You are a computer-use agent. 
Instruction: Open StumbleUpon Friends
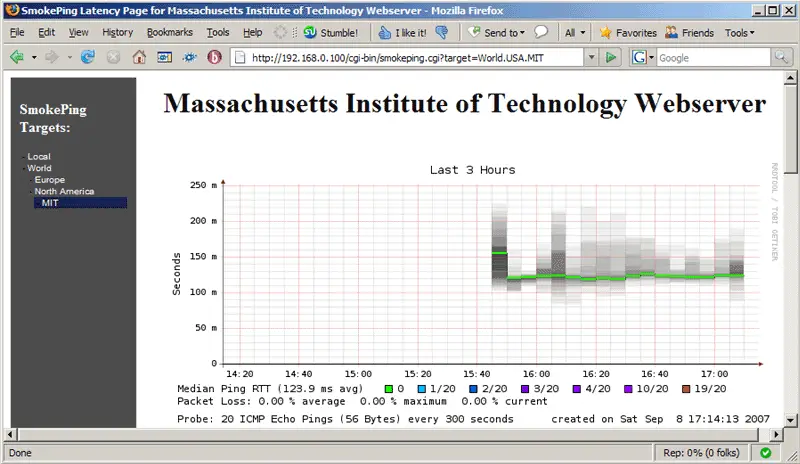689,33
